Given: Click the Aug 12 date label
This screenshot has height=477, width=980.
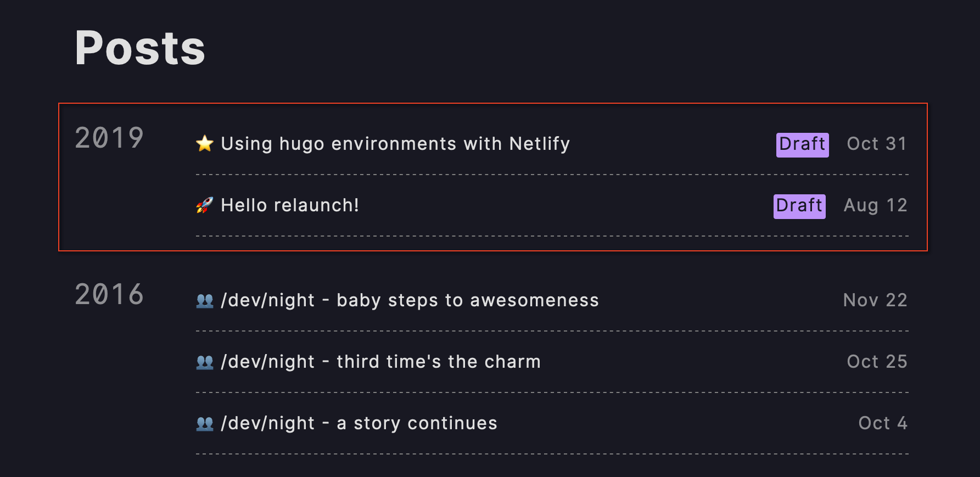Looking at the screenshot, I should [875, 205].
